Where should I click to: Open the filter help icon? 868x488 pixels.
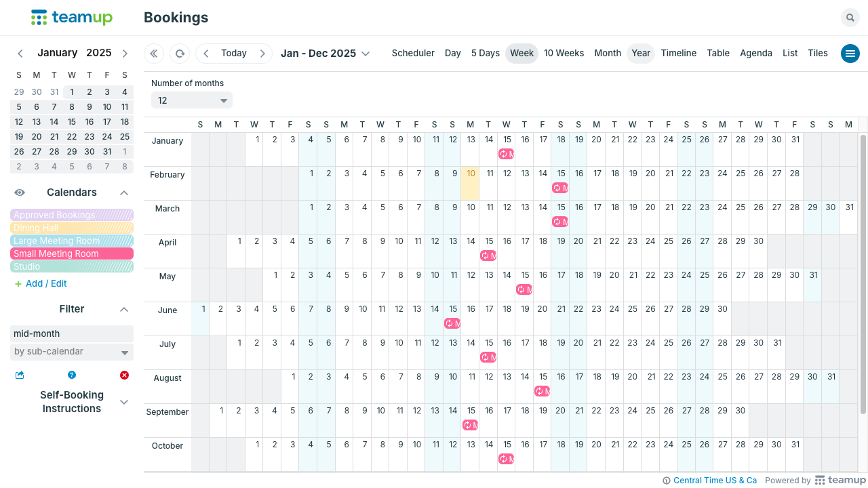pos(72,375)
